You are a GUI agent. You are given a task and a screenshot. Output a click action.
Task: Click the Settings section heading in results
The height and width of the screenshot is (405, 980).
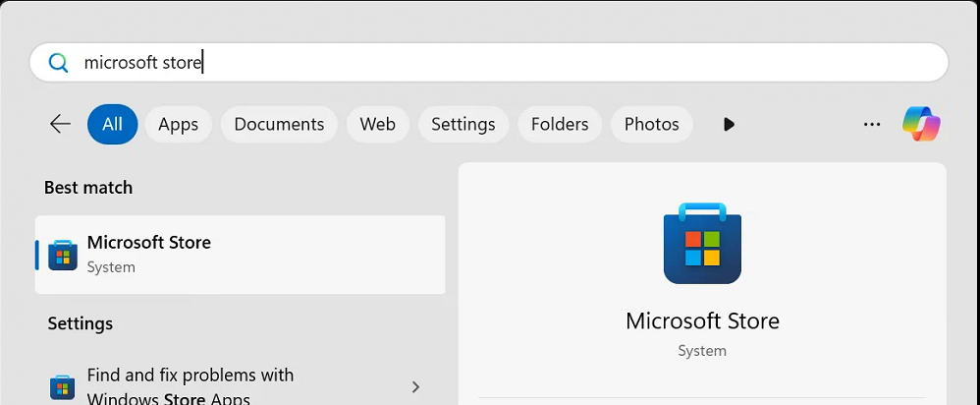[80, 323]
